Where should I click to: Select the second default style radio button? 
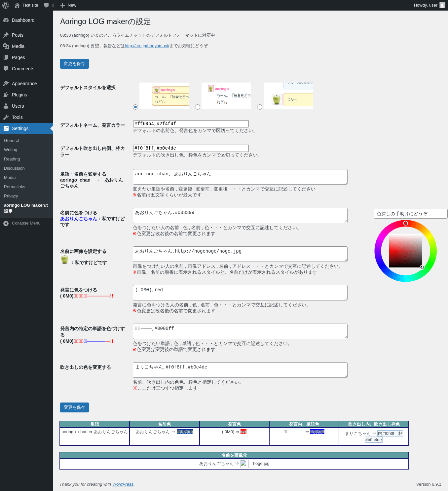point(198,107)
